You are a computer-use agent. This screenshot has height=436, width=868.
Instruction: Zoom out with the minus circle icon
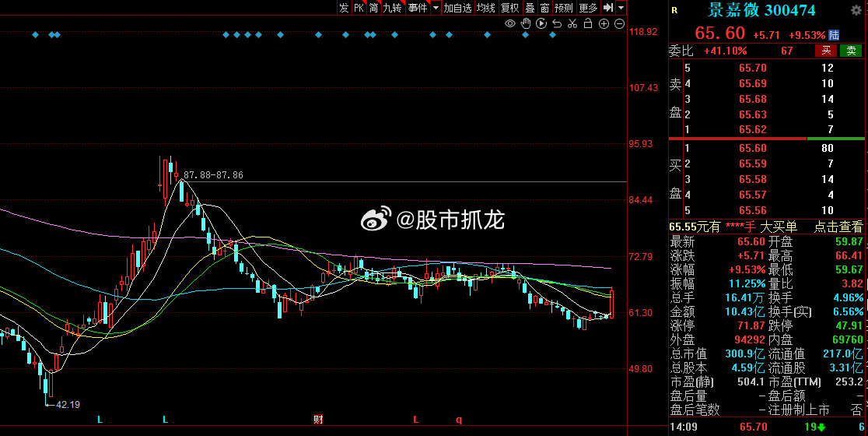619,24
